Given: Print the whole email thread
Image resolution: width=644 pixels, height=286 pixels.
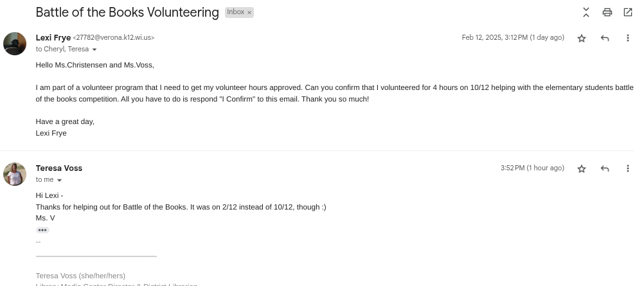Looking at the screenshot, I should click(x=607, y=12).
